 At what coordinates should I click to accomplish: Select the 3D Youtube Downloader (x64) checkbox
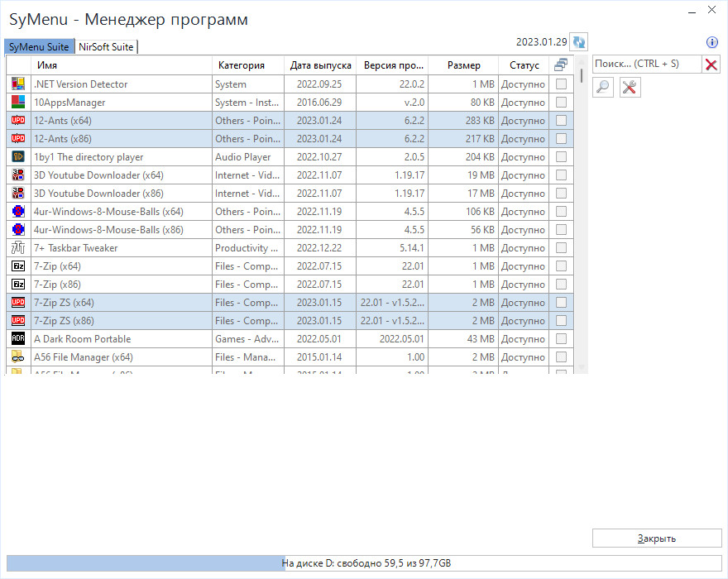pos(562,175)
